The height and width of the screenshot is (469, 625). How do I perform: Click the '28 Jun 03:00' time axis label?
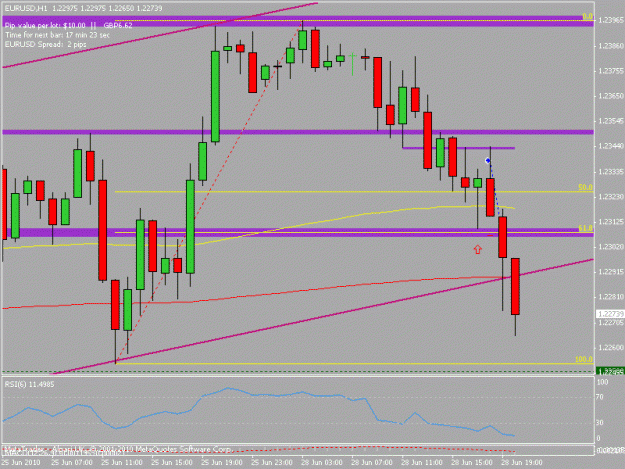pyautogui.click(x=322, y=463)
